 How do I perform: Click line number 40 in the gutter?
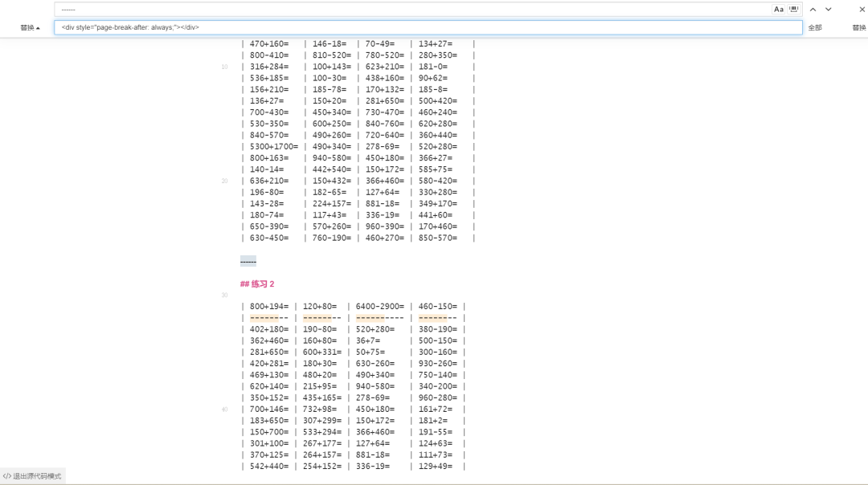[x=224, y=410]
